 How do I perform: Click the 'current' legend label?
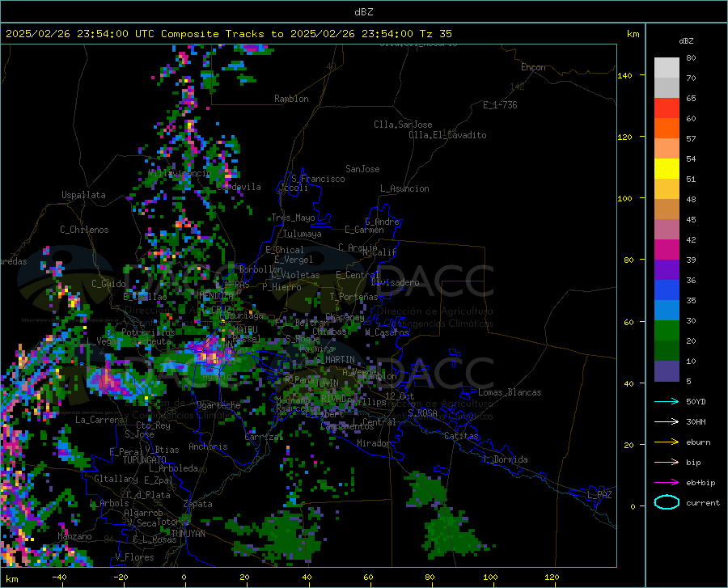click(x=703, y=503)
